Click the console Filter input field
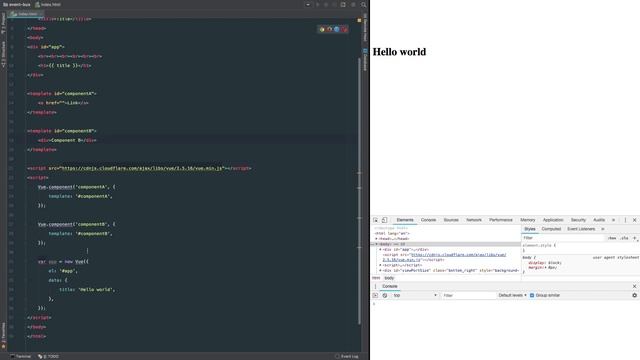This screenshot has height=360, width=640. pyautogui.click(x=468, y=296)
